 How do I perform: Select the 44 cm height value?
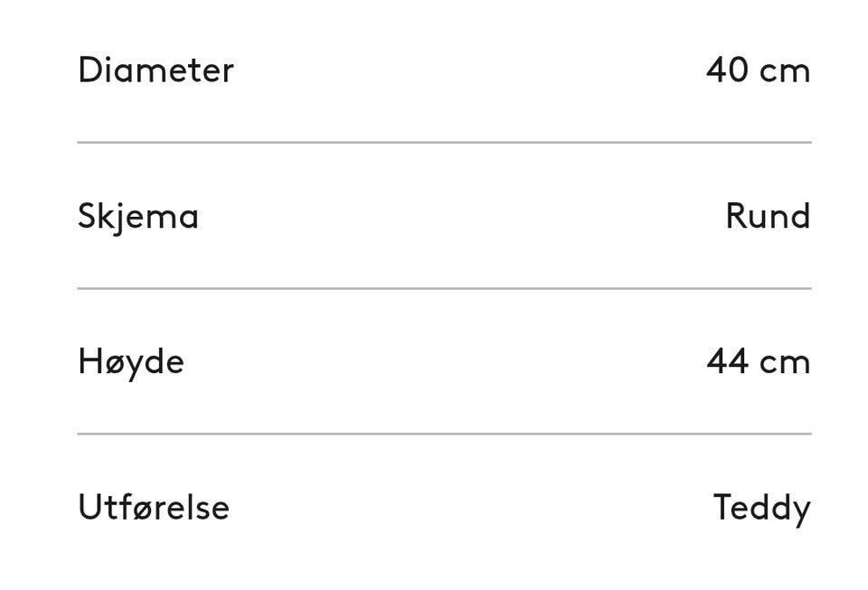point(758,361)
